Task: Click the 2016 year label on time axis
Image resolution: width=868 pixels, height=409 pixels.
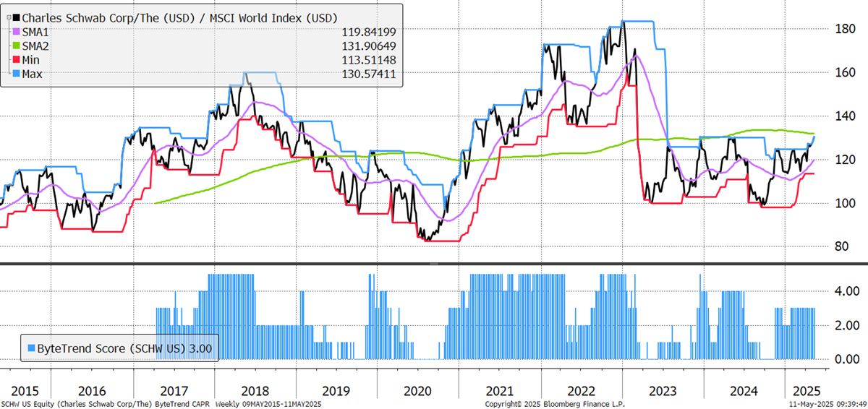Action: [93, 389]
